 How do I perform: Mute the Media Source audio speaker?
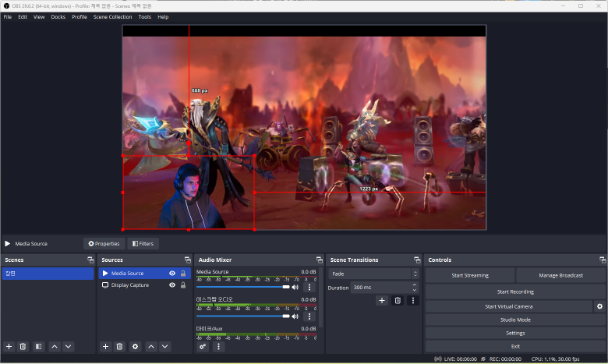point(295,288)
